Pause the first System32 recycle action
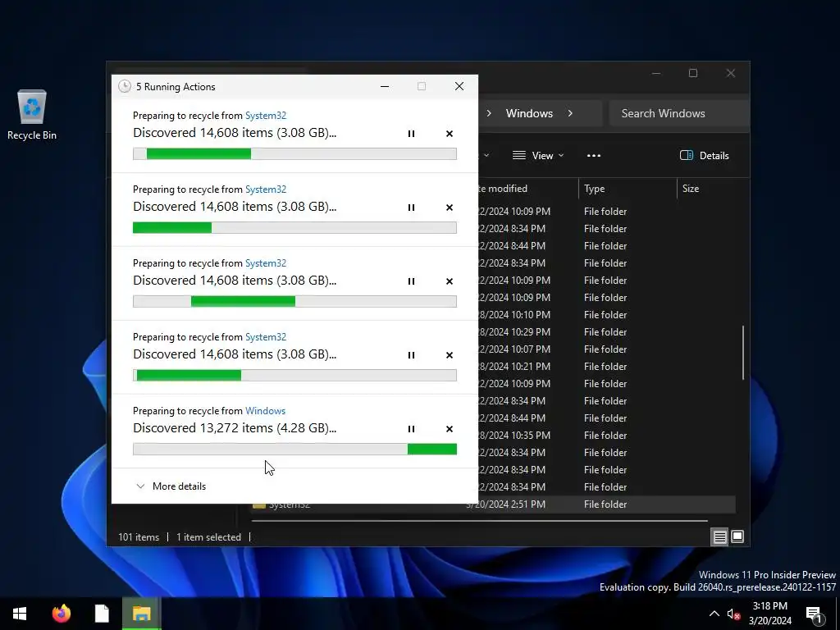The image size is (840, 630). point(411,134)
